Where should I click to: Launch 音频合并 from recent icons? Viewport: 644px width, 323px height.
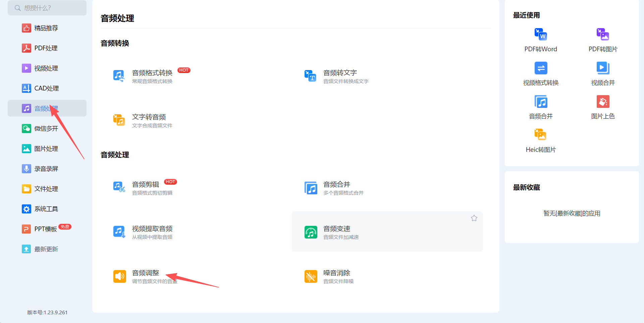click(x=541, y=102)
